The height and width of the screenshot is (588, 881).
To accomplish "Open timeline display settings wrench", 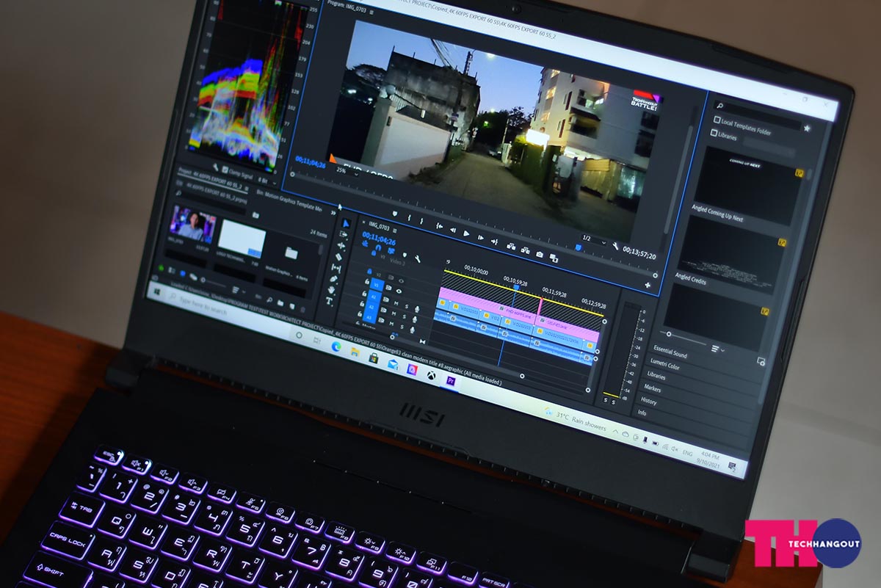I will click(x=416, y=258).
